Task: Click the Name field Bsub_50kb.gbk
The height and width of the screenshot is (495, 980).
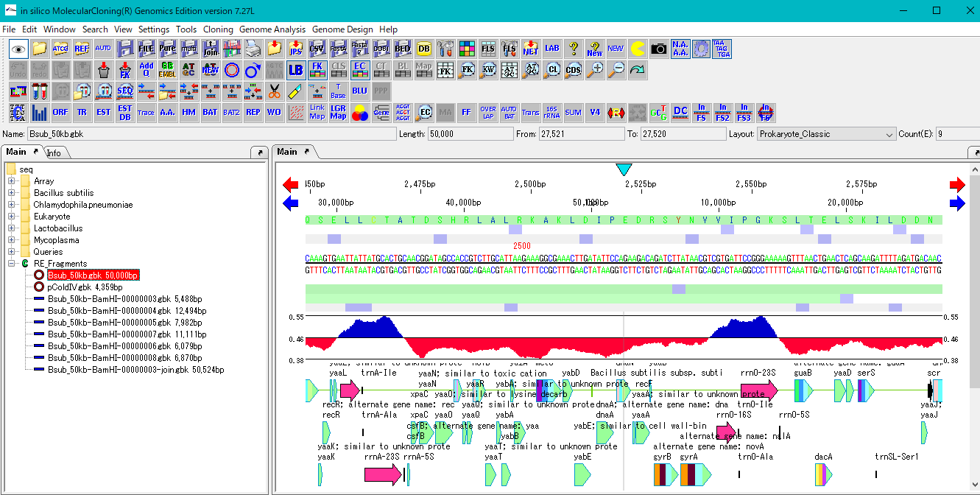Action: click(x=211, y=134)
